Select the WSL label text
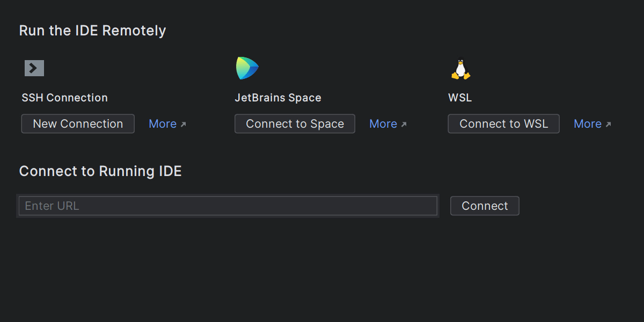The height and width of the screenshot is (322, 644). point(460,98)
